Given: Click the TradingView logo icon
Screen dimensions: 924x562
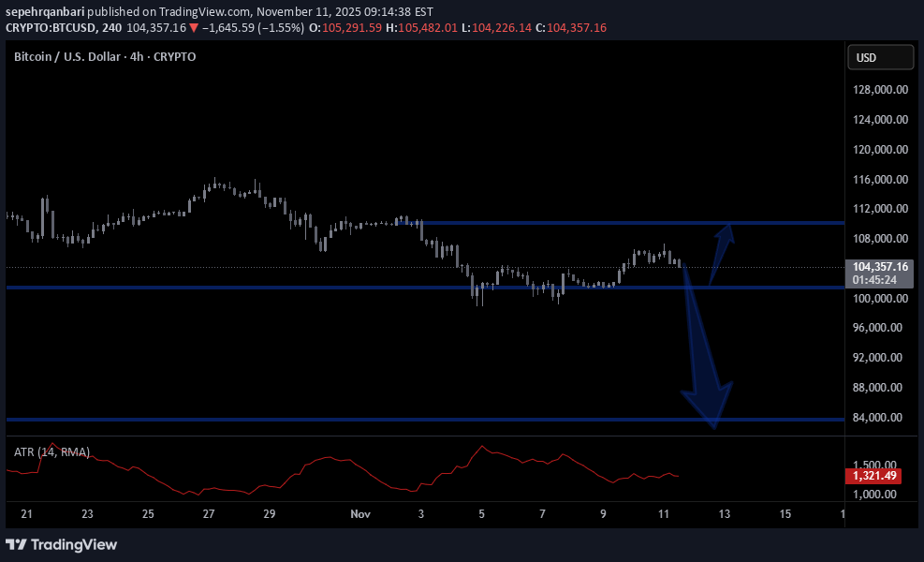Looking at the screenshot, I should coord(16,544).
